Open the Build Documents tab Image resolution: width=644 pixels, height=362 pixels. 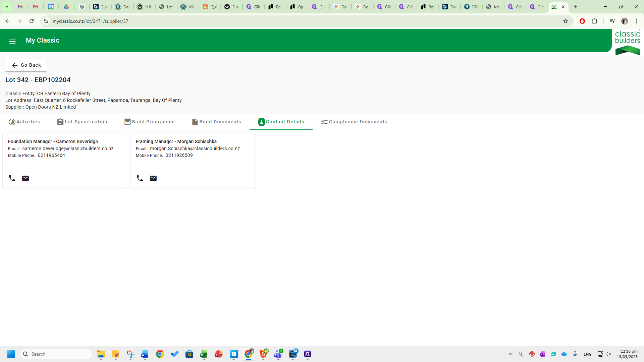coord(216,122)
